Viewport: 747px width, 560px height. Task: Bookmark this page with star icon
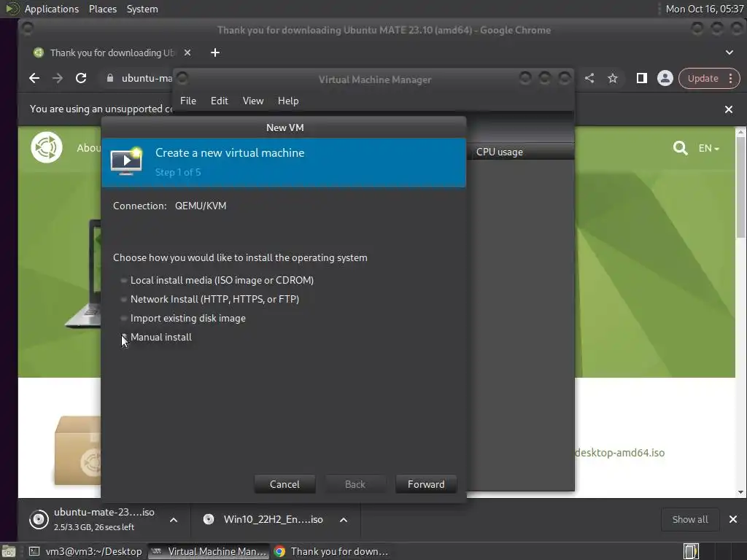(x=613, y=78)
